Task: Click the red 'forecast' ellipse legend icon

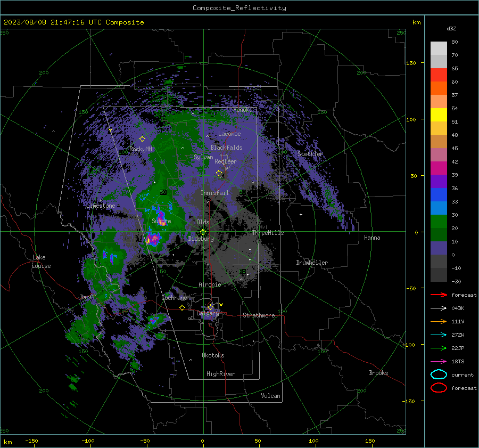Action: pos(439,388)
